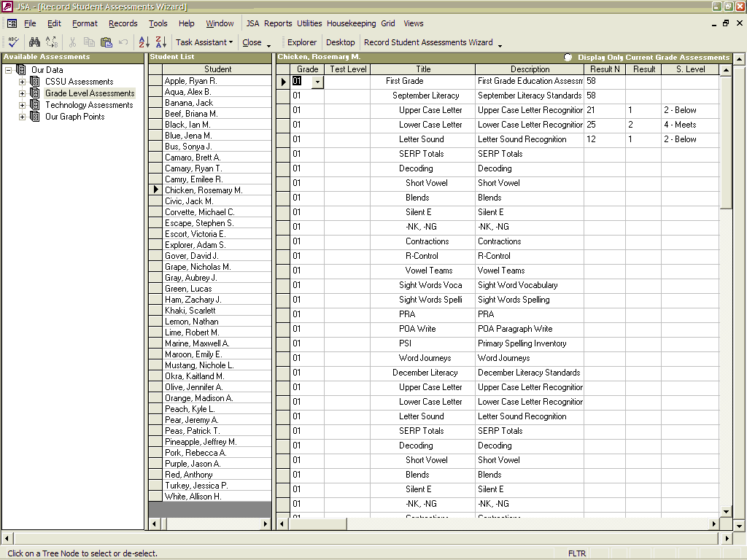747x560 pixels.
Task: Expand the Technology Assessments node
Action: coord(22,105)
